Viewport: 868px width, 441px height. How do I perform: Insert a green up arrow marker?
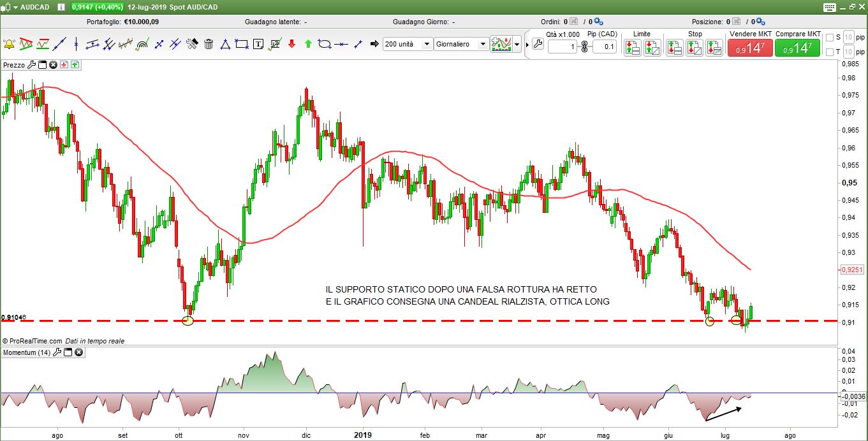coord(308,44)
